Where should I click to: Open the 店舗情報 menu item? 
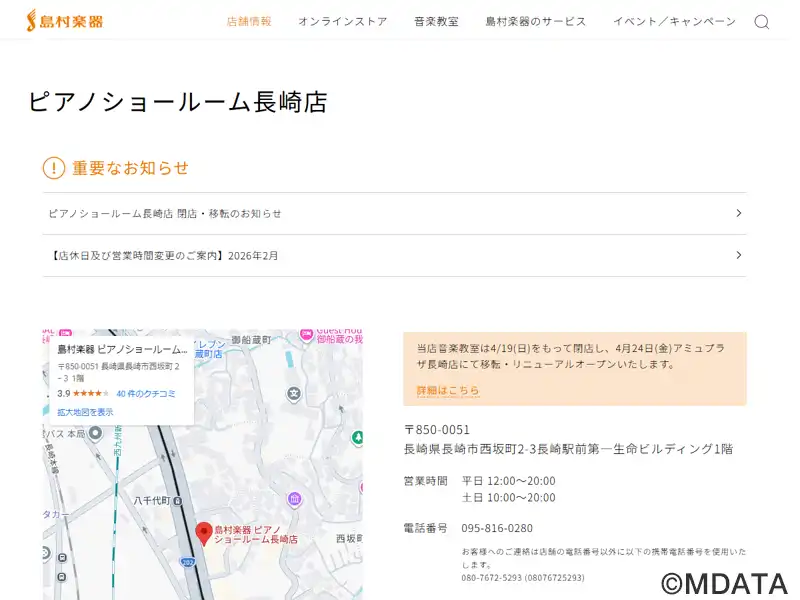(249, 21)
